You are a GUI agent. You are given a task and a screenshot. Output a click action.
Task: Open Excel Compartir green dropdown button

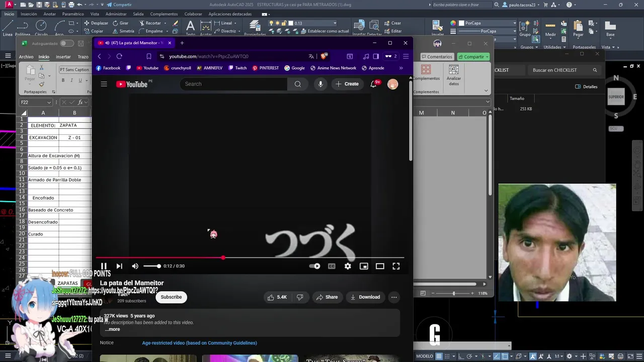click(x=473, y=57)
